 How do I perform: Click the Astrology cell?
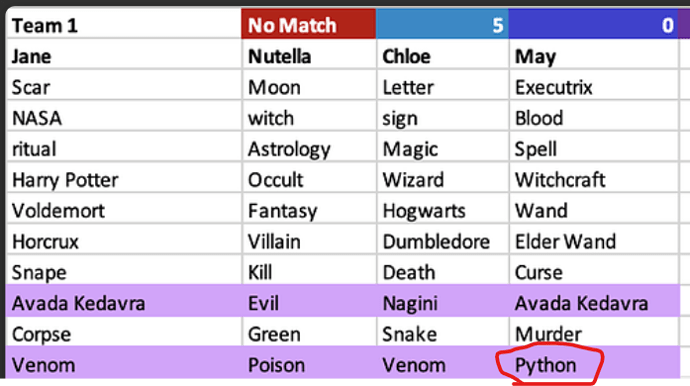tap(308, 147)
